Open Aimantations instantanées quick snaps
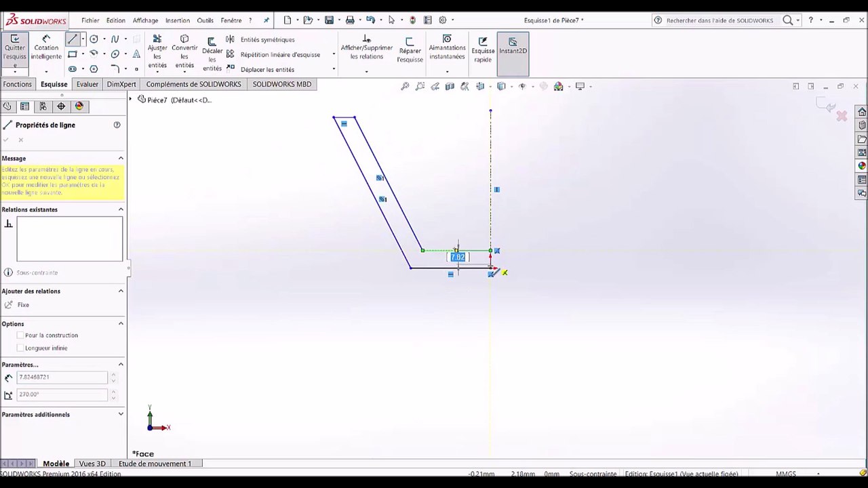 coord(447,48)
